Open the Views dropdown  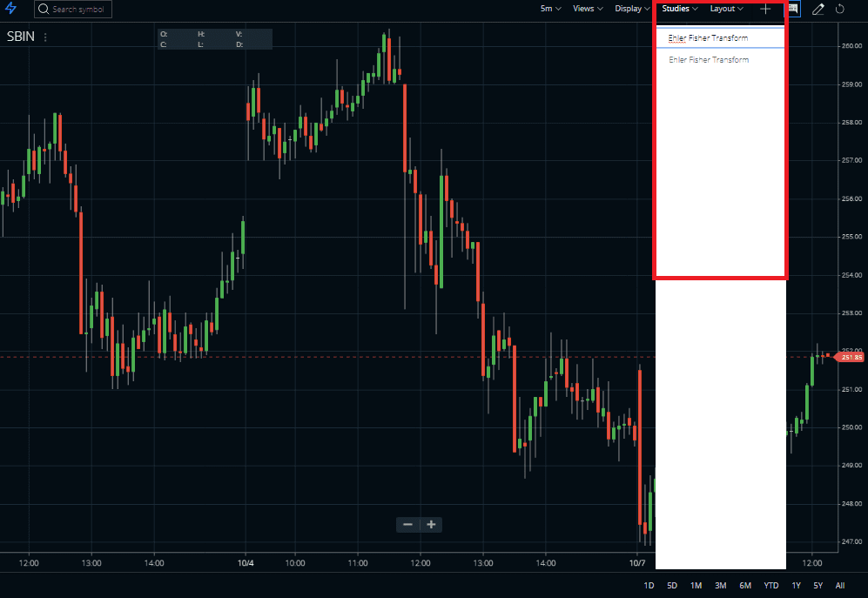pyautogui.click(x=588, y=9)
